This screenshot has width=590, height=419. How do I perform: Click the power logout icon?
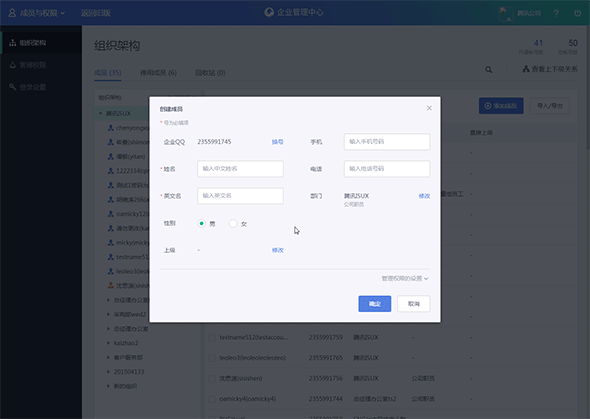tap(578, 13)
